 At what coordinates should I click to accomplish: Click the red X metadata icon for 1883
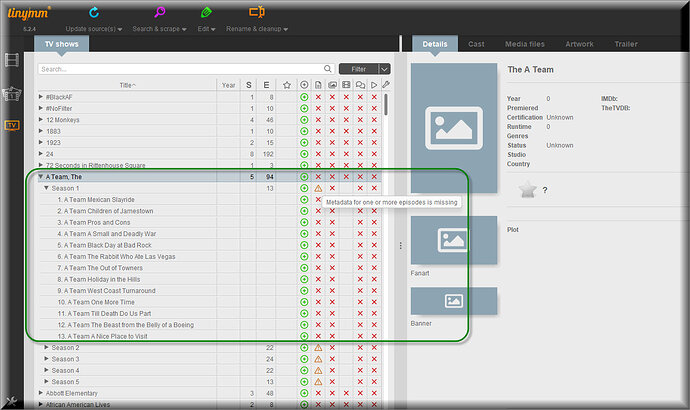[x=318, y=131]
